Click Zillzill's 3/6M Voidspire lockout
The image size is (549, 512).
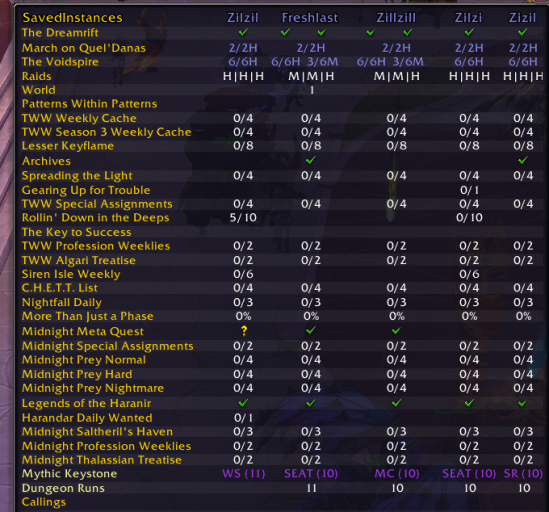[408, 62]
